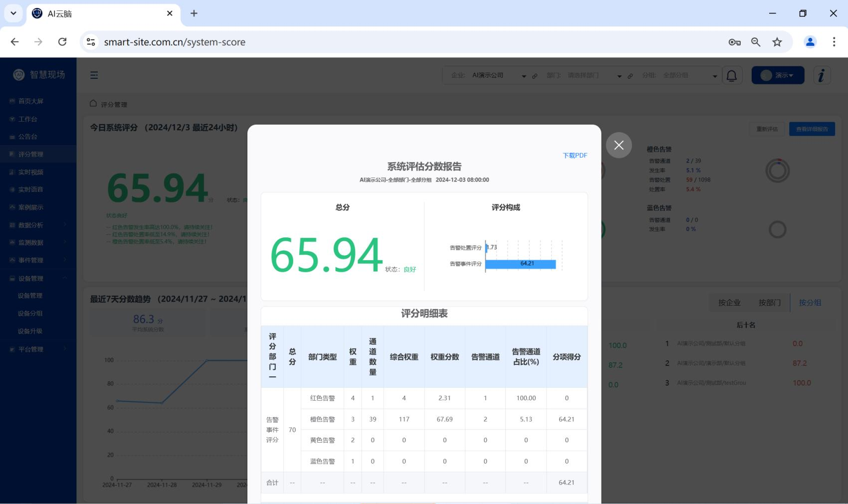The image size is (848, 504).
Task: Click the 监测数据 sidebar icon
Action: tap(12, 243)
